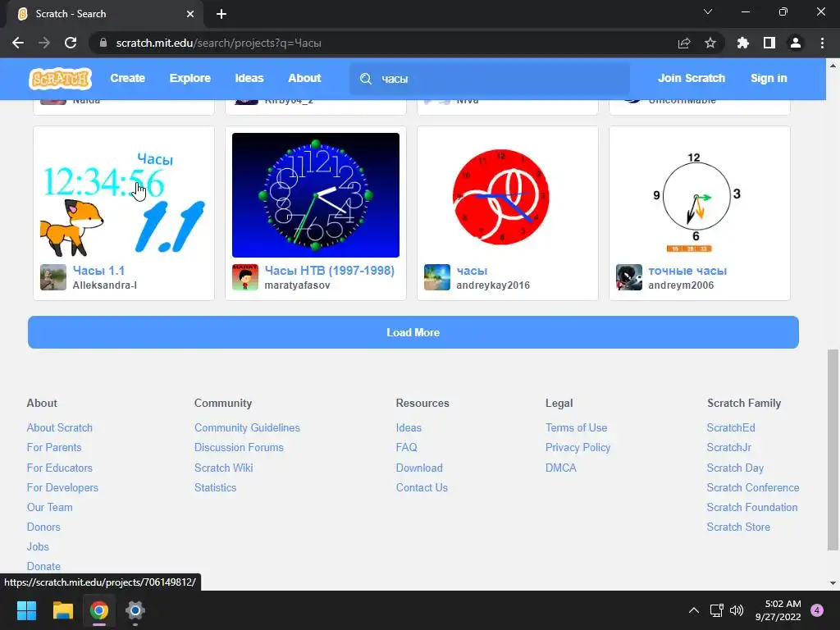
Task: Open the Contact Us footer link
Action: point(422,487)
